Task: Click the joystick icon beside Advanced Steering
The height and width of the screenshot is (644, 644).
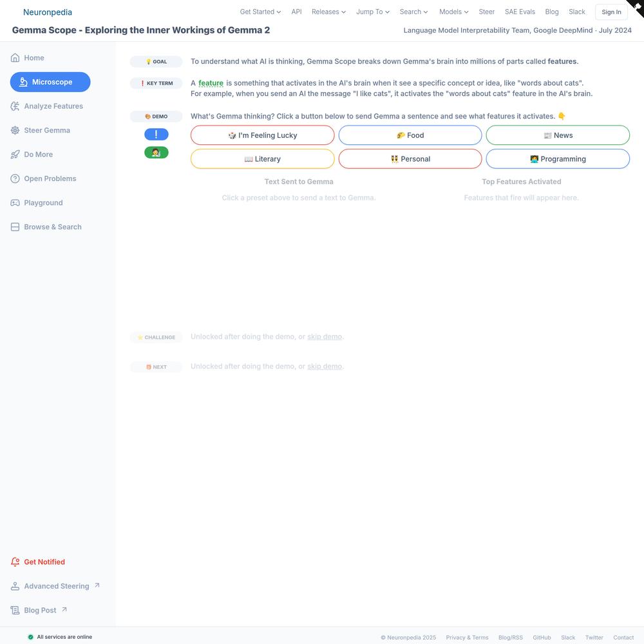Action: (x=15, y=586)
